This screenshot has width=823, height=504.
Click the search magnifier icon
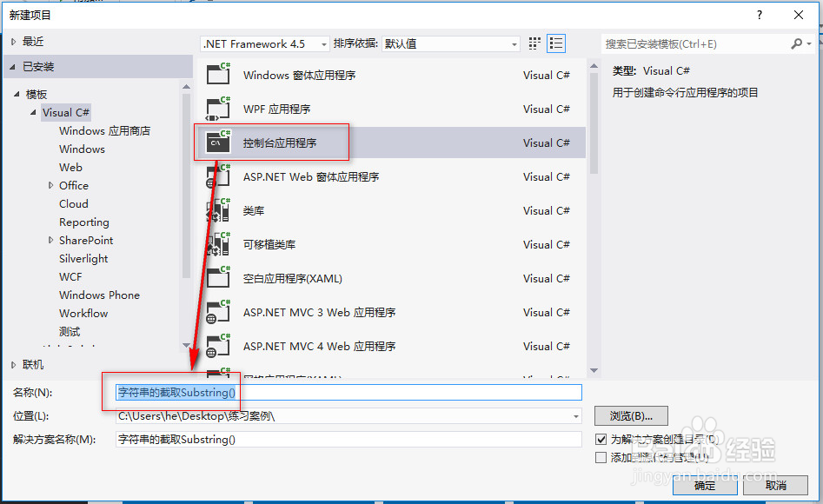coord(797,43)
